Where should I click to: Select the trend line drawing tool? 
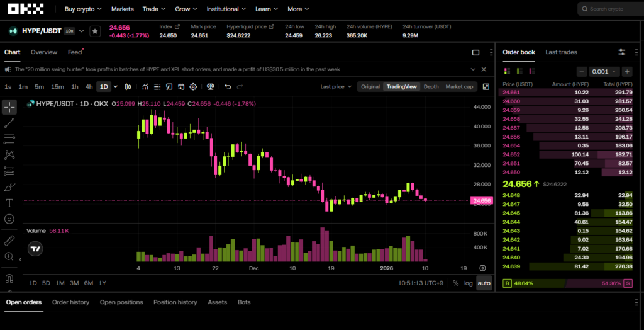click(x=9, y=123)
